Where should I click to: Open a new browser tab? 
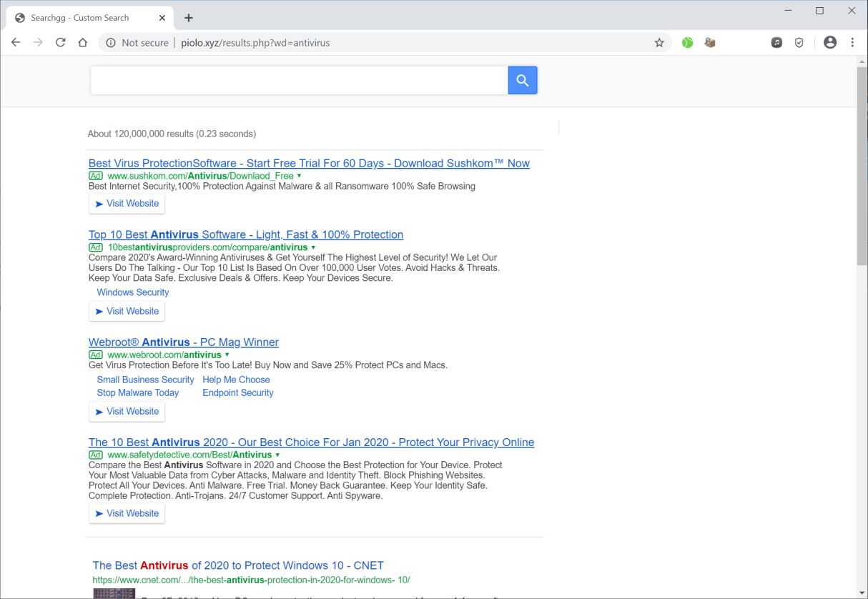(189, 18)
